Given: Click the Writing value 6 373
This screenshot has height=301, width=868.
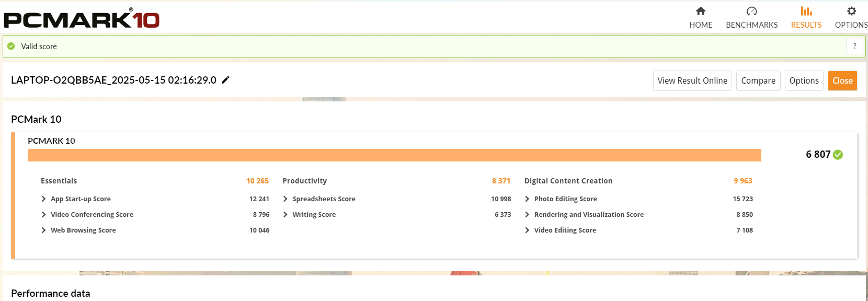Looking at the screenshot, I should click(x=502, y=215).
